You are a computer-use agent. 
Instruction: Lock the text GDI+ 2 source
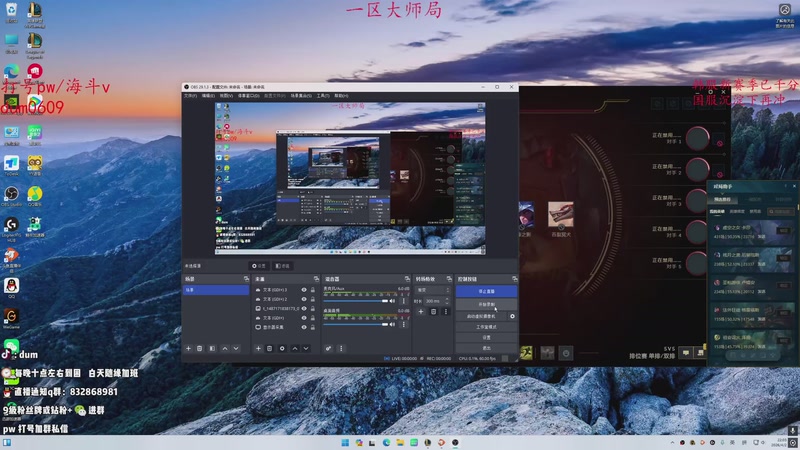[313, 299]
